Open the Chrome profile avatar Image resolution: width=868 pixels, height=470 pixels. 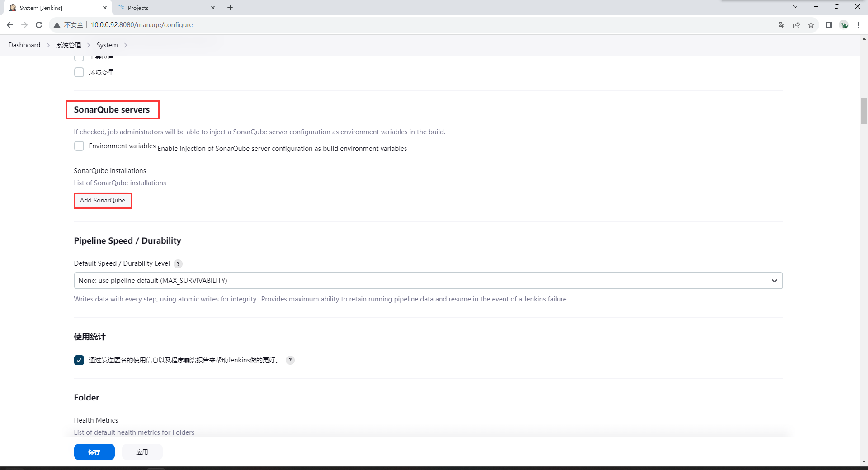844,25
